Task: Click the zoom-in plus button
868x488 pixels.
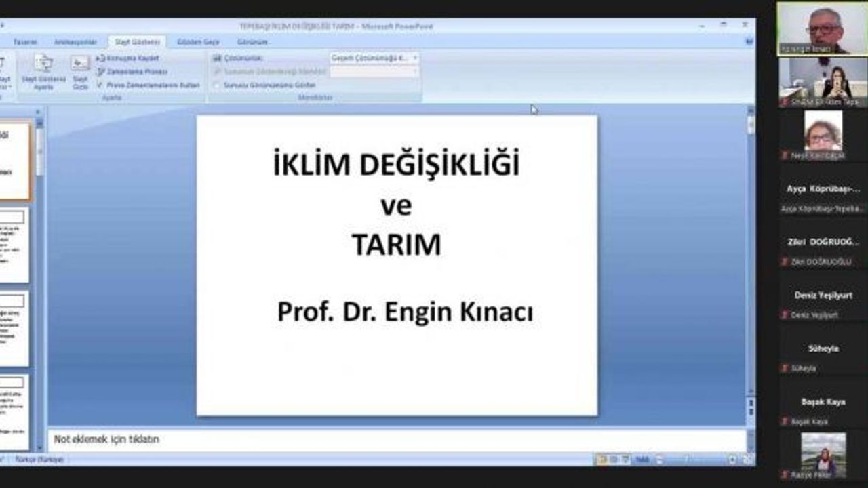Action: point(732,460)
